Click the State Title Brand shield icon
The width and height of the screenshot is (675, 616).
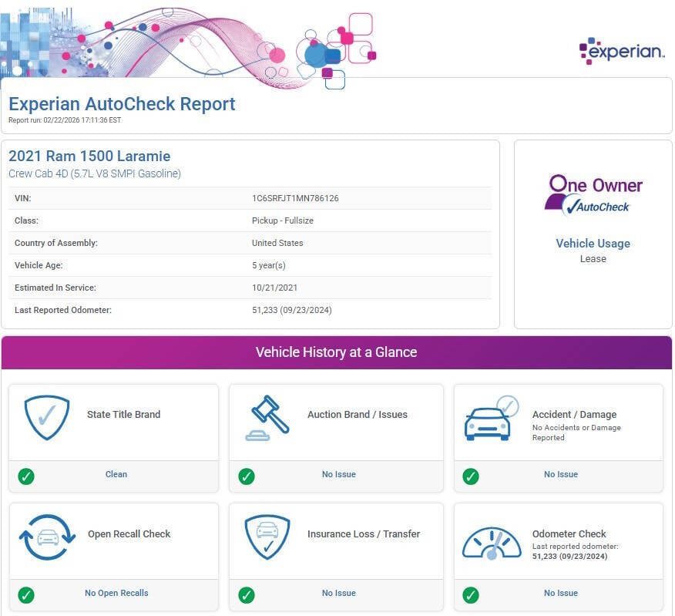pos(47,417)
